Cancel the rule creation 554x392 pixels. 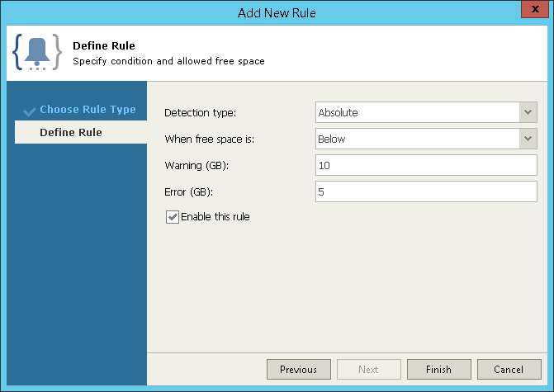point(508,369)
